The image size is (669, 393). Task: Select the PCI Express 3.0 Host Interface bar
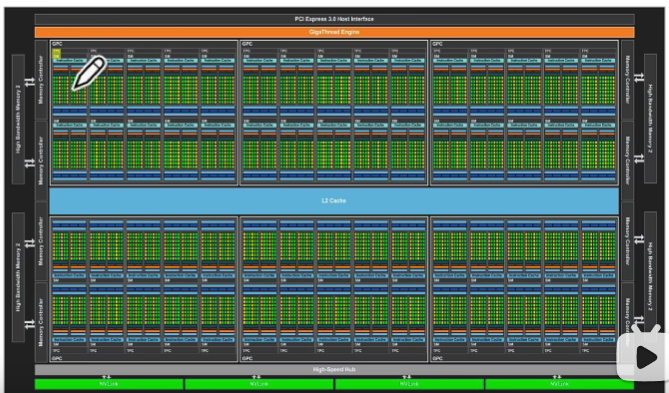pos(334,19)
